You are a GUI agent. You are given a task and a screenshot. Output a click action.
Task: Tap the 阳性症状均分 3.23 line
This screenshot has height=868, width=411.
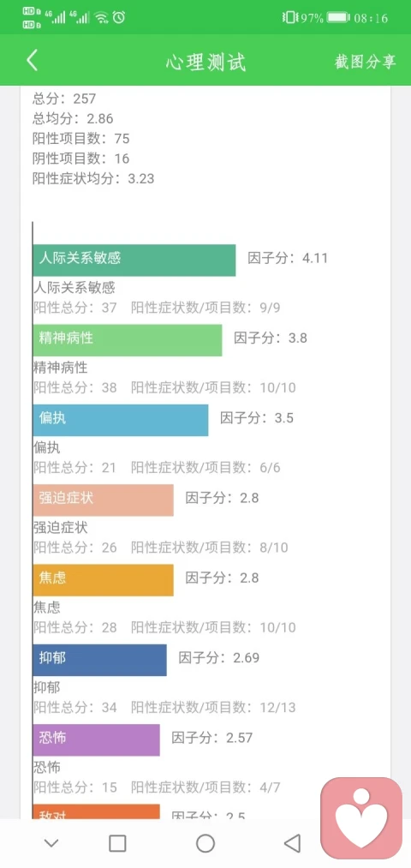[x=93, y=179]
